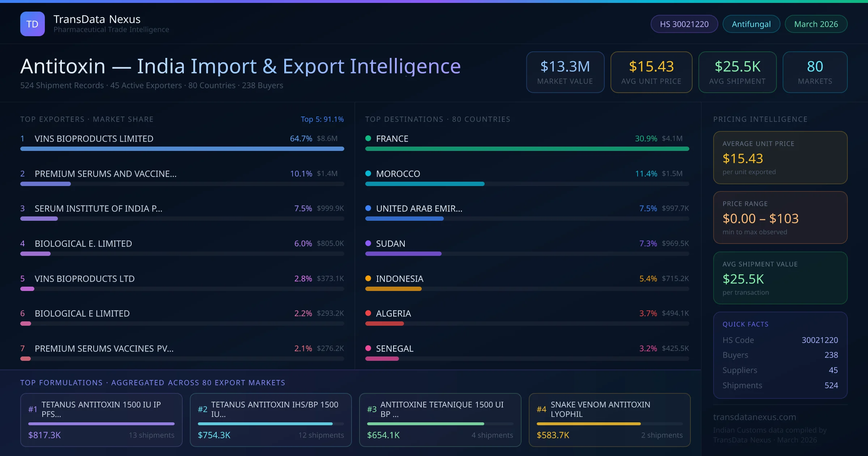868x456 pixels.
Task: Toggle the Top 5: 91.1% filter
Action: 322,119
